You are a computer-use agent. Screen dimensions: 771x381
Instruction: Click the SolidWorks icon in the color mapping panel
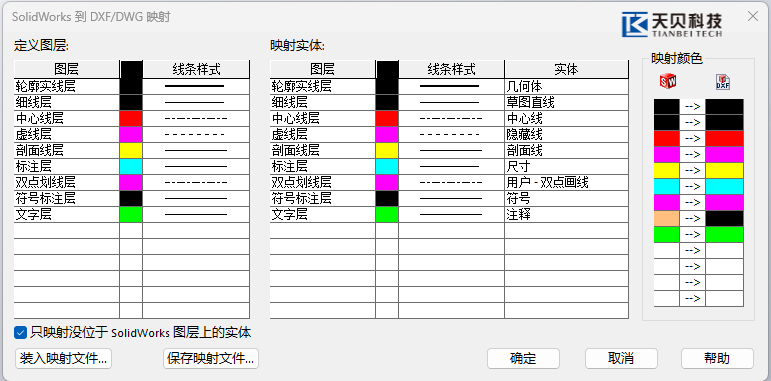(668, 82)
